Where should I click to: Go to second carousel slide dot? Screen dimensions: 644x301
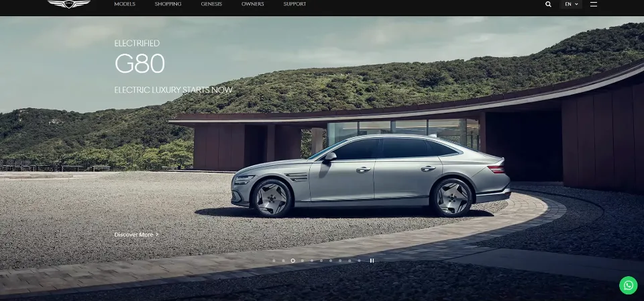283,261
